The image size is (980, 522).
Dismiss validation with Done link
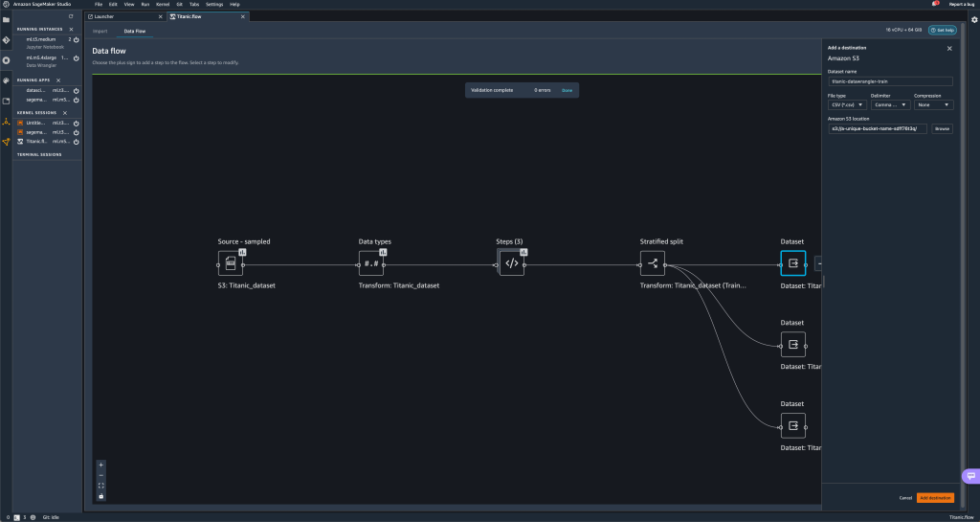click(x=567, y=91)
